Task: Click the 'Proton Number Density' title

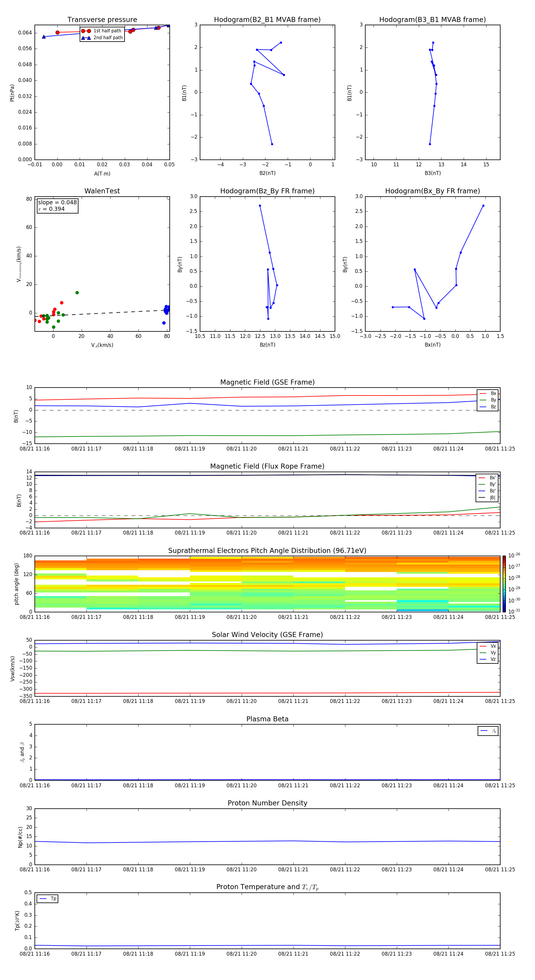Action: point(267,803)
